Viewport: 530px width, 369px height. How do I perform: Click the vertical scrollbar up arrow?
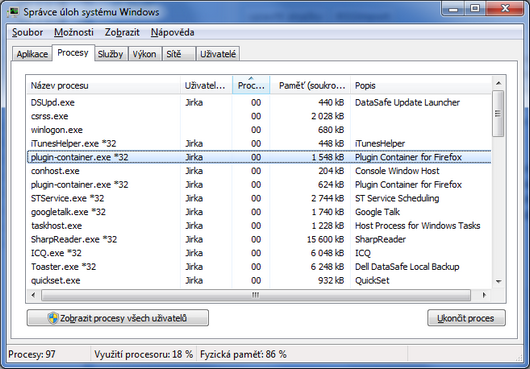[499, 83]
